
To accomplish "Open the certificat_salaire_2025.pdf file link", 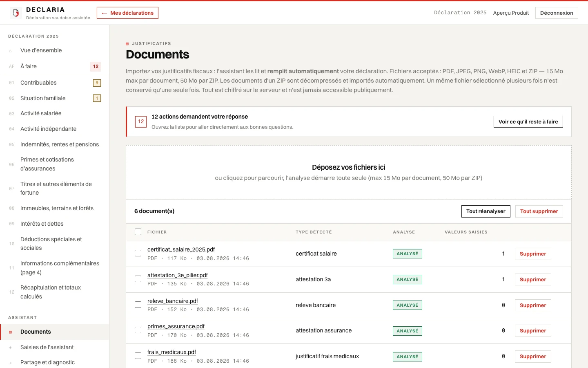I will (181, 249).
